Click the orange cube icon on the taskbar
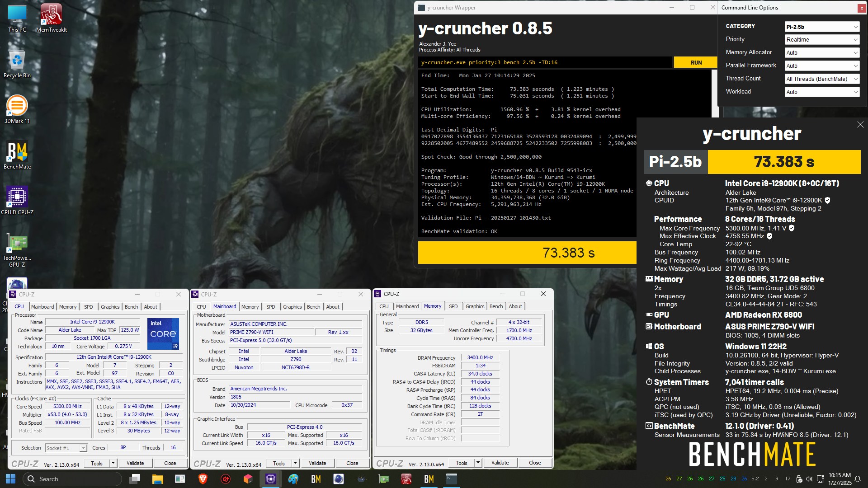 click(x=248, y=479)
